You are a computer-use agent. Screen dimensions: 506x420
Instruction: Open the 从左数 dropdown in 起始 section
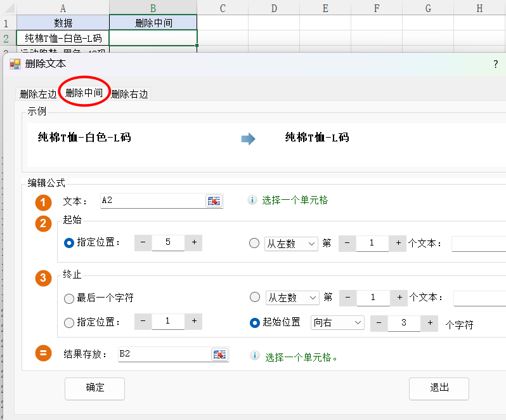click(291, 244)
